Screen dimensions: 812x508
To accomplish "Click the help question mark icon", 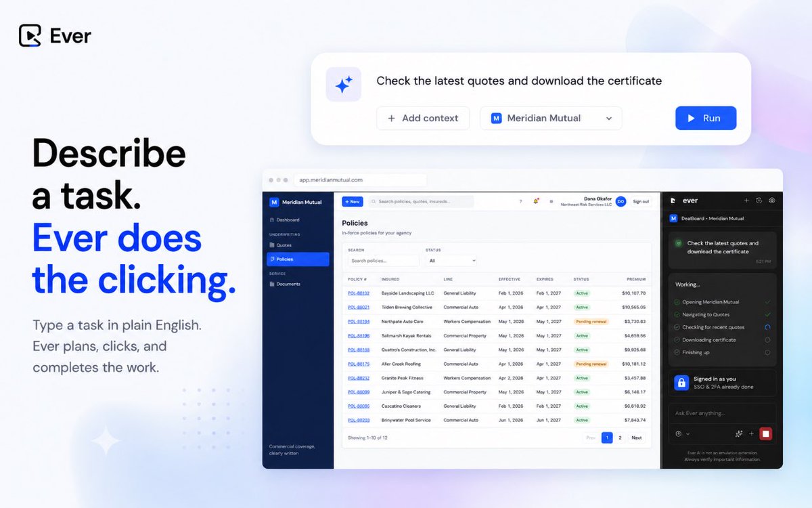I will 520,202.
